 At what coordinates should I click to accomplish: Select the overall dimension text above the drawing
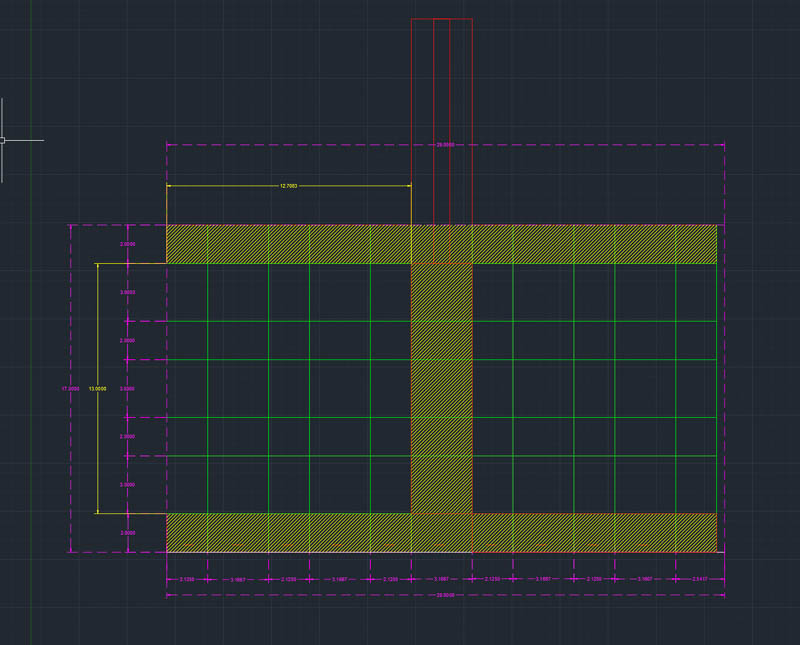(445, 145)
